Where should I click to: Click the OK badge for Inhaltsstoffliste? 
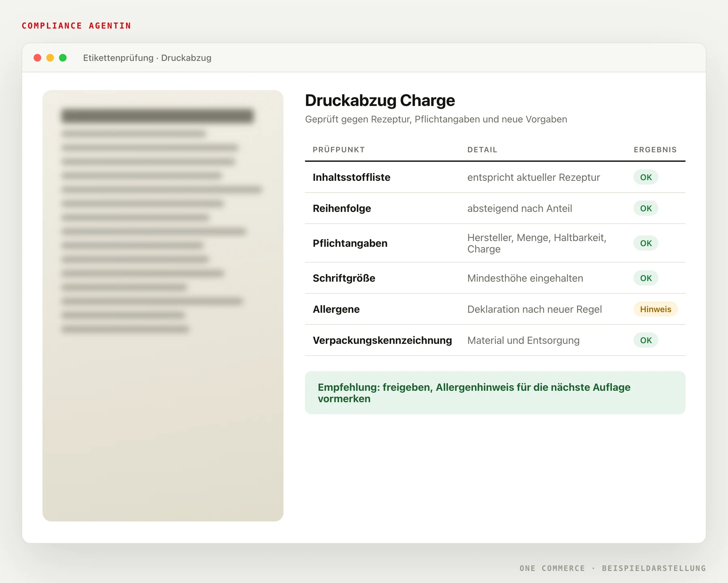tap(646, 177)
